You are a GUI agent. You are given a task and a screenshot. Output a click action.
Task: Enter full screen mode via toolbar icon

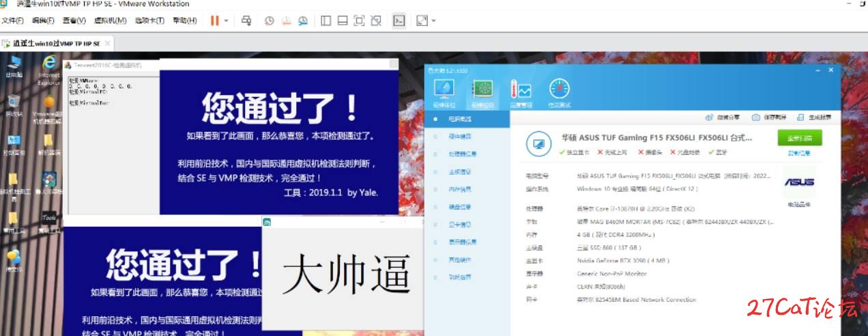[x=360, y=20]
